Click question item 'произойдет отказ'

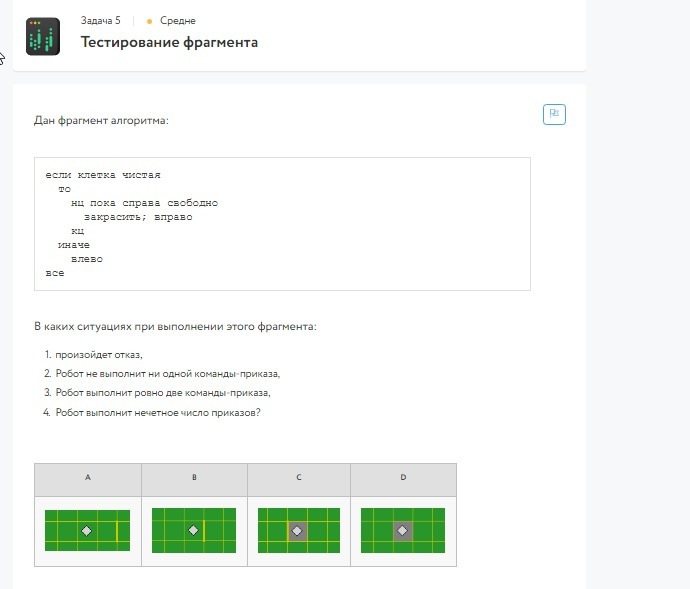click(99, 355)
